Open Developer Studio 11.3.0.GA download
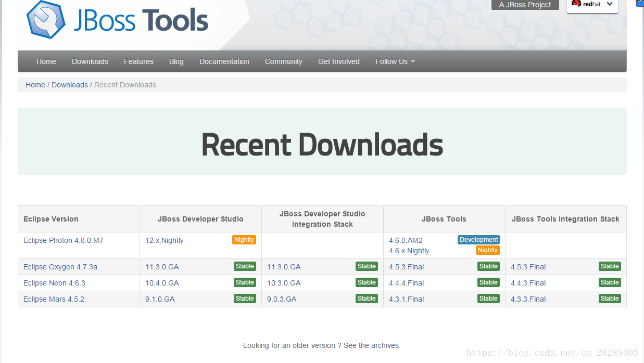 [x=162, y=267]
